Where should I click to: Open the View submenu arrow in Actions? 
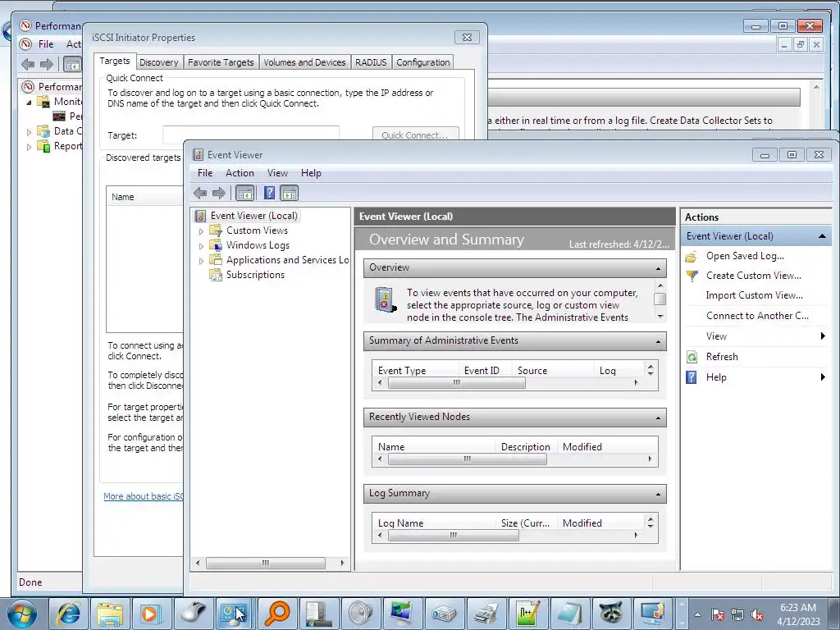pyautogui.click(x=823, y=336)
